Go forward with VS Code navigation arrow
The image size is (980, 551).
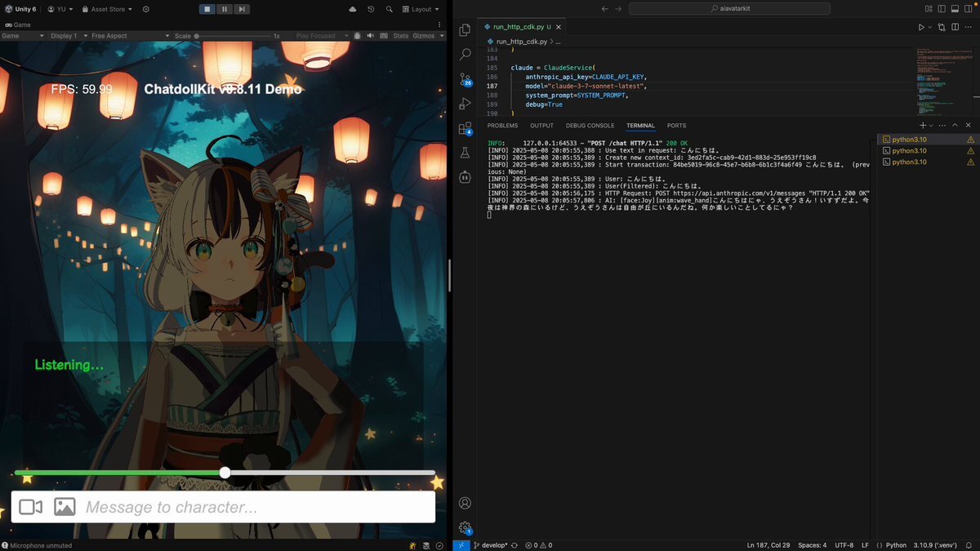618,9
